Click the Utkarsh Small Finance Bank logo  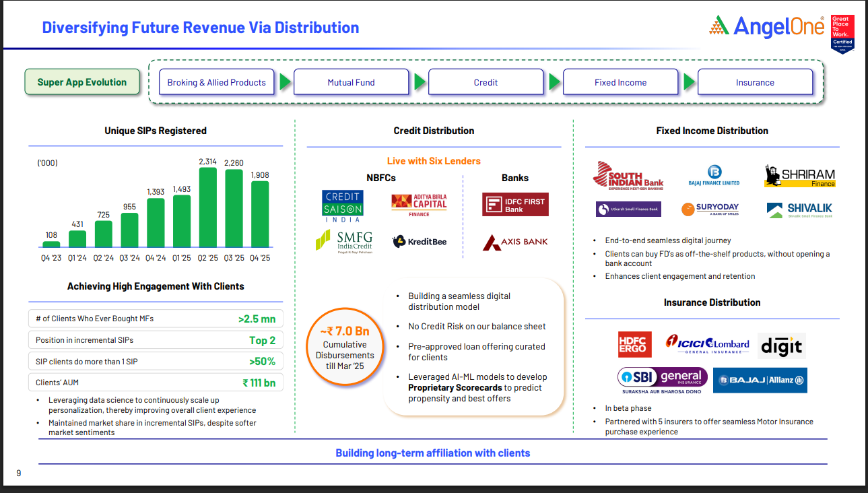[628, 209]
